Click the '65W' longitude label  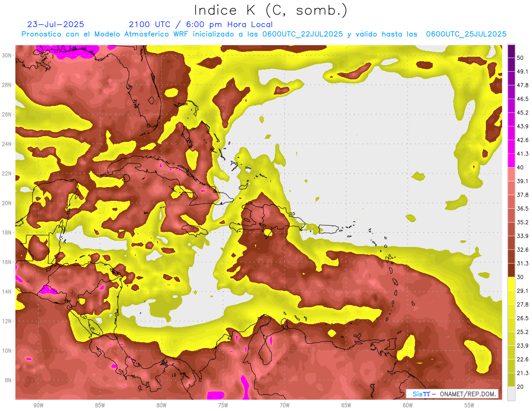coord(346,405)
